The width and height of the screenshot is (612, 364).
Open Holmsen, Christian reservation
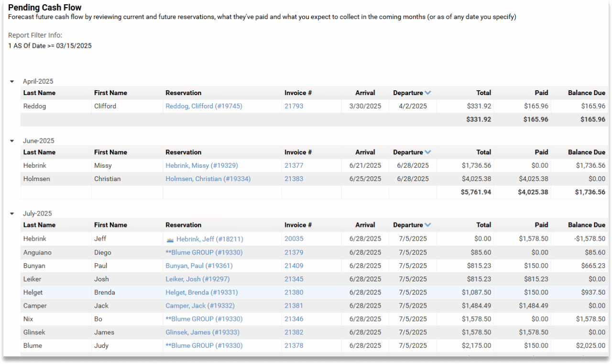point(208,179)
